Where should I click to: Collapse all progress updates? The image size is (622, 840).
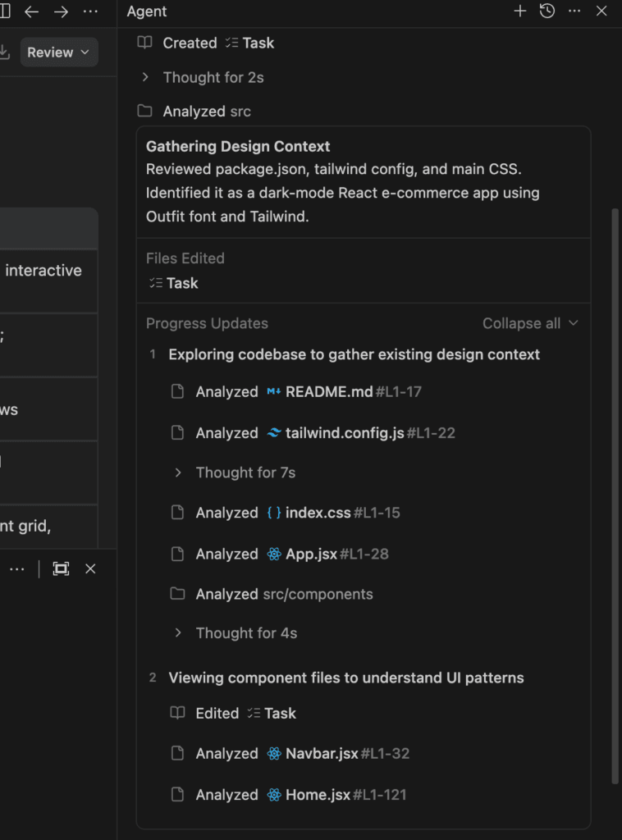[530, 323]
